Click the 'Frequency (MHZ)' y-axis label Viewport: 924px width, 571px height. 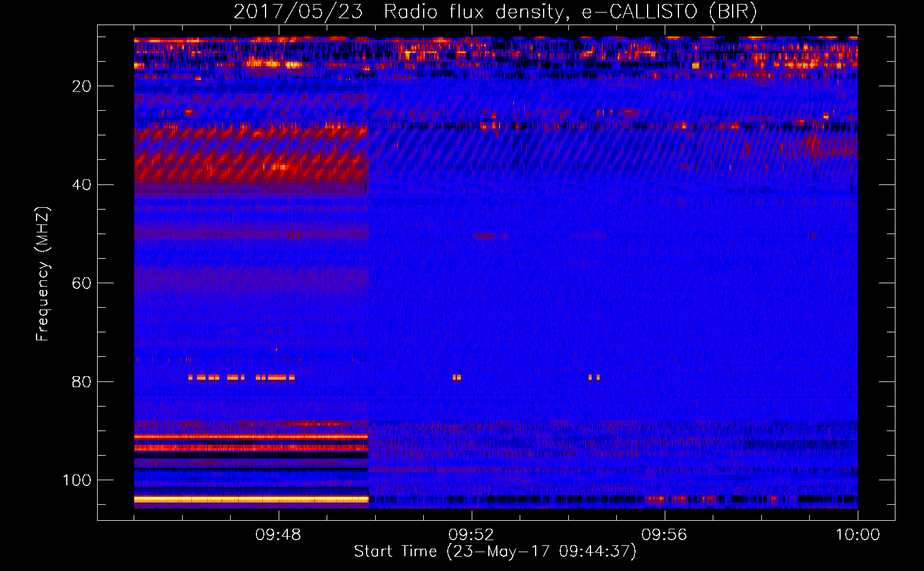coord(43,274)
